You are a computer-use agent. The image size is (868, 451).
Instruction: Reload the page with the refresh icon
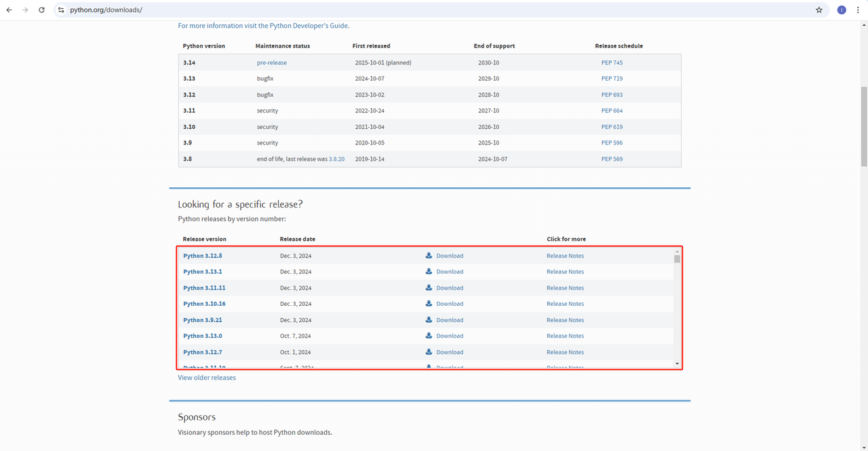coord(41,10)
